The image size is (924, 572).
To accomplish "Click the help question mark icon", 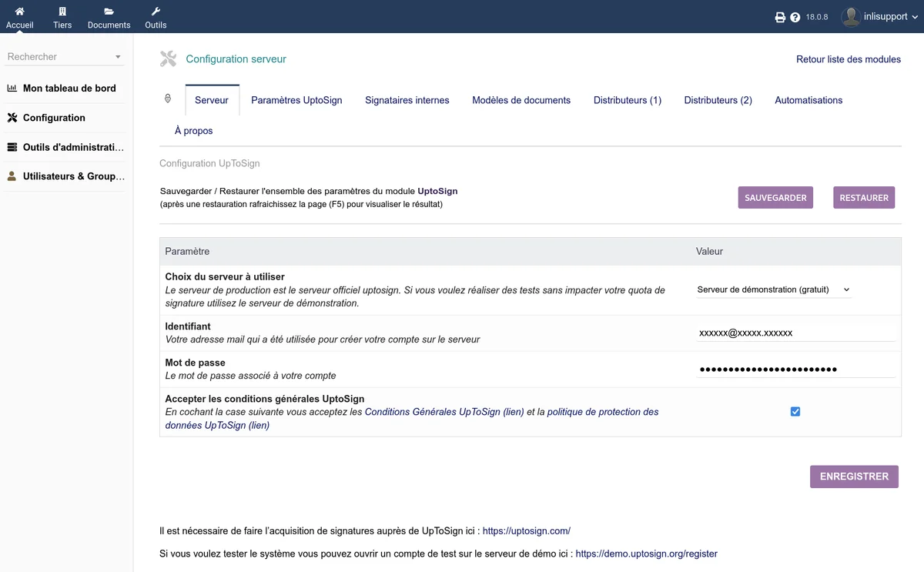I will (795, 17).
